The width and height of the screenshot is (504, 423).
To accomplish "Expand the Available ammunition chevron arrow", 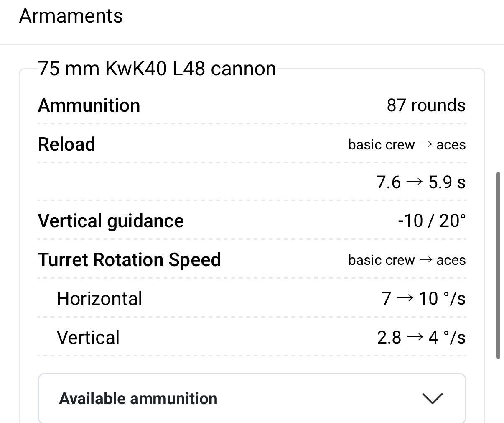I will (x=432, y=398).
